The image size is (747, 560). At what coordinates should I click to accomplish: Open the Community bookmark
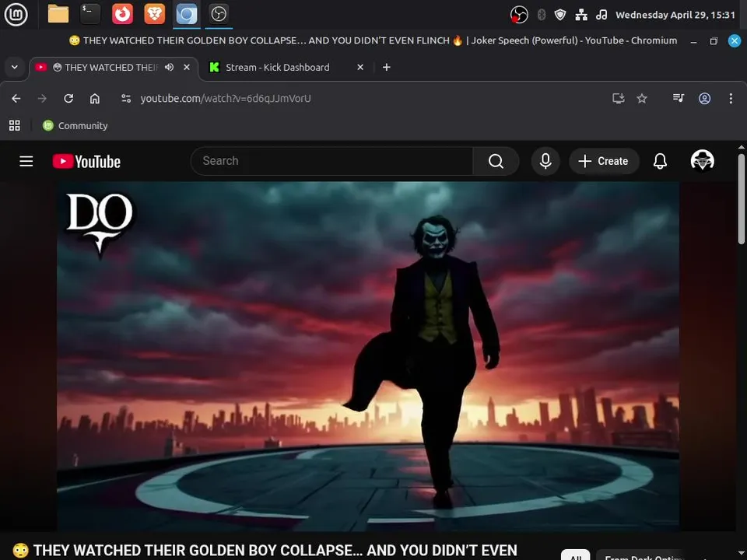pyautogui.click(x=75, y=125)
